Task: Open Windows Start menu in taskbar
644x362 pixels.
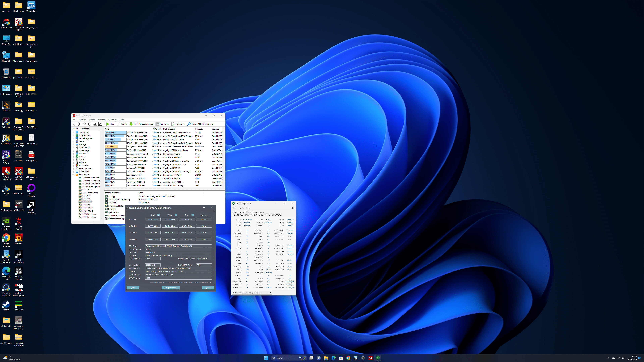Action: tap(266, 358)
